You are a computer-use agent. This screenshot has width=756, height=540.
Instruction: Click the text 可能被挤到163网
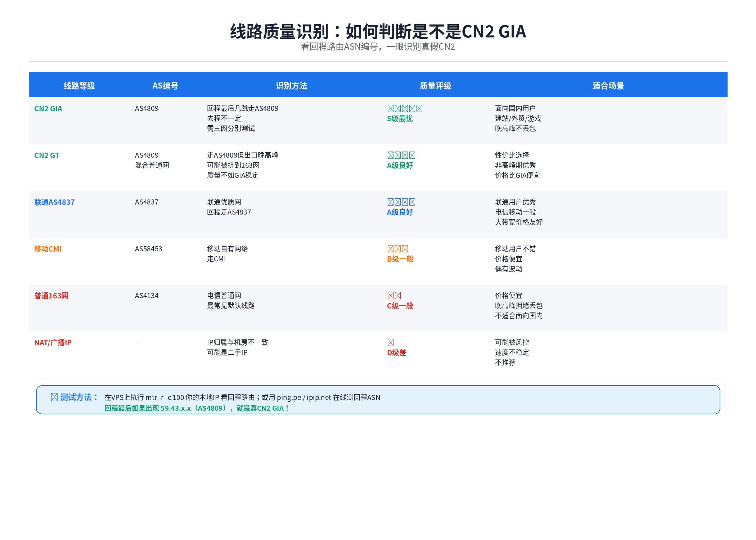(x=233, y=165)
